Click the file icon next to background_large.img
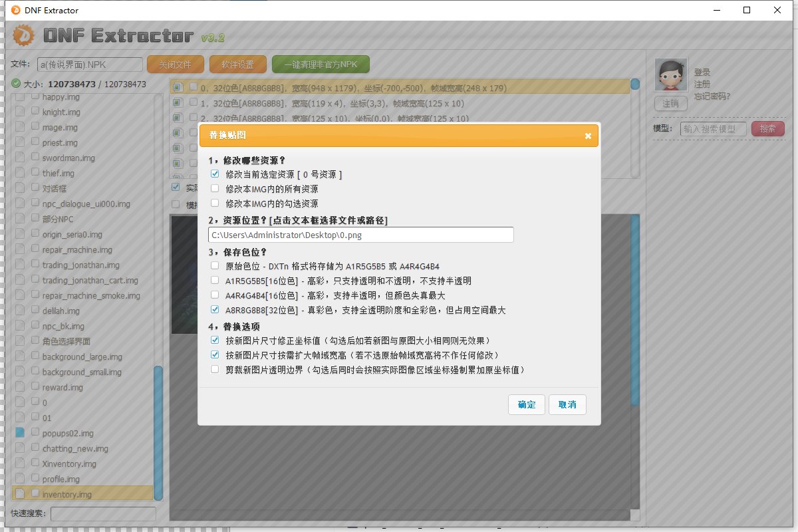The height and width of the screenshot is (532, 798). [20, 356]
